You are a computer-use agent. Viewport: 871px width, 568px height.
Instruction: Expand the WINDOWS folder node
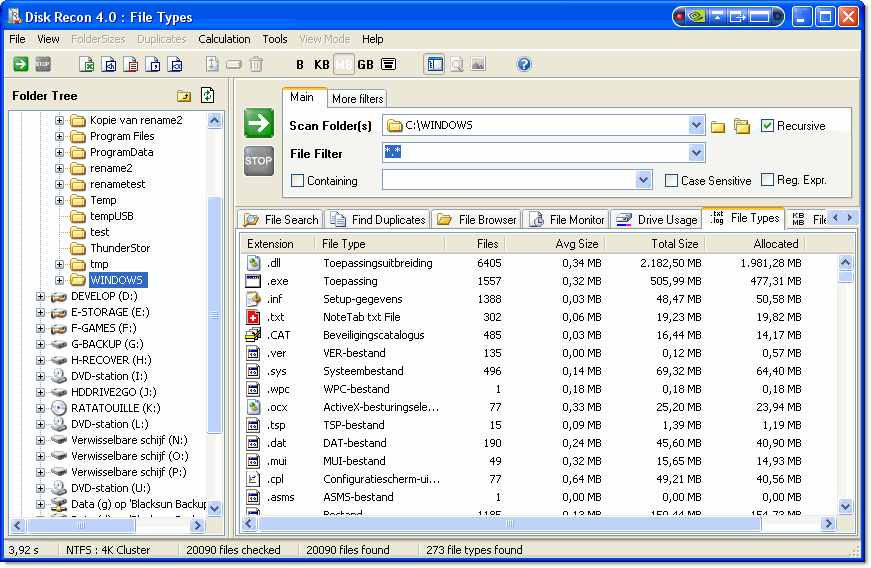[59, 280]
